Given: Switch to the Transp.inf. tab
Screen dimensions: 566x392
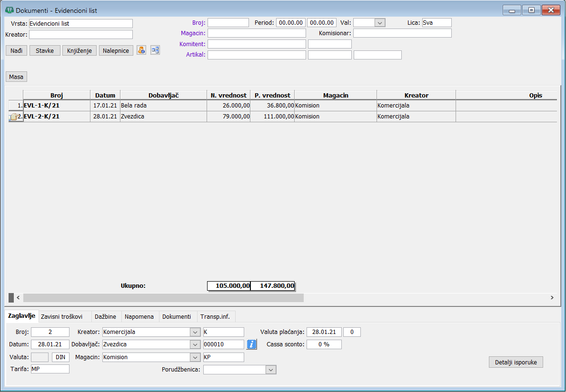Looking at the screenshot, I should tap(215, 317).
